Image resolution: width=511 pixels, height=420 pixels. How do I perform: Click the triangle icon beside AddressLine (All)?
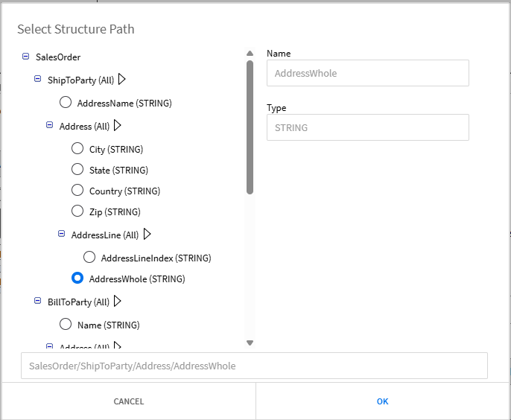[147, 234]
